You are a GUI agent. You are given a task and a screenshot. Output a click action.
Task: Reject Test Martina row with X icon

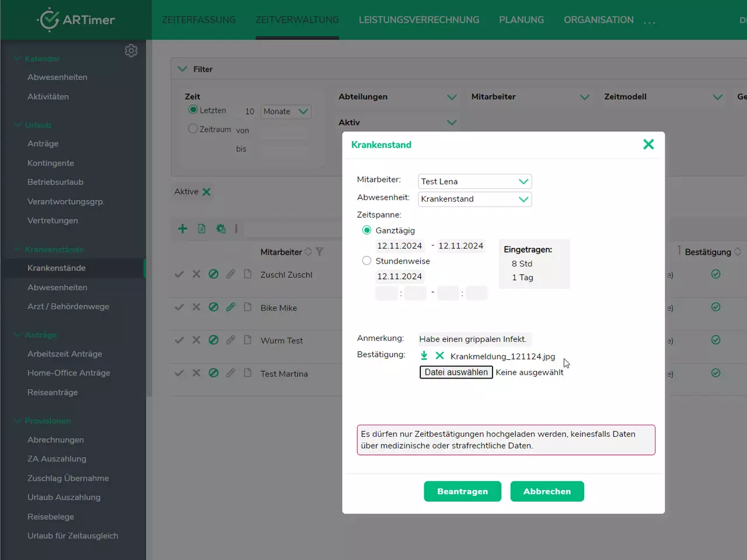point(196,373)
